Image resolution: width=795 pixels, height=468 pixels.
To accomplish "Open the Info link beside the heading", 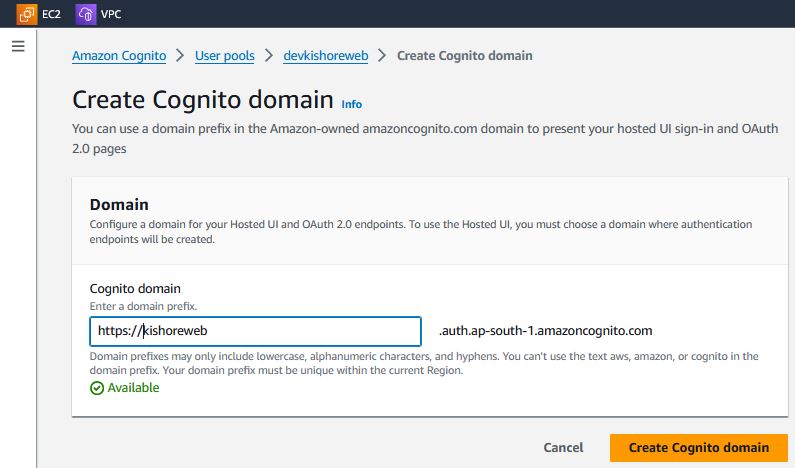I will 352,104.
